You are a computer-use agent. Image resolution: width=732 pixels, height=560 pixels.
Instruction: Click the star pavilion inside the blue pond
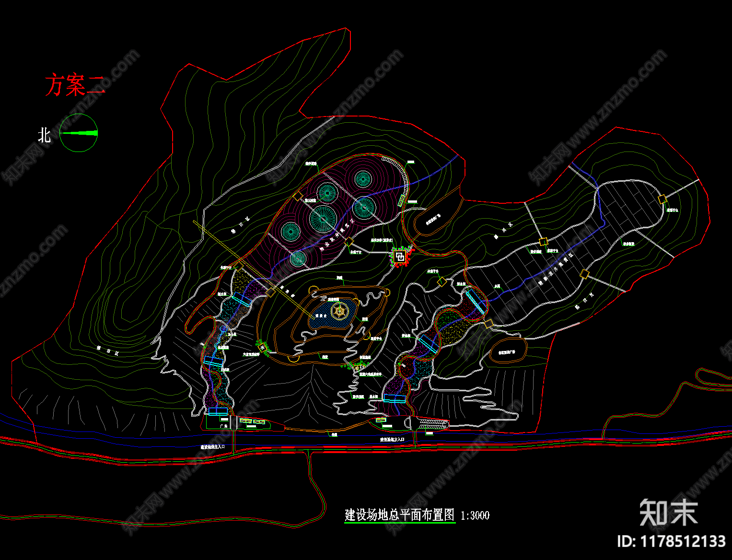tap(339, 311)
